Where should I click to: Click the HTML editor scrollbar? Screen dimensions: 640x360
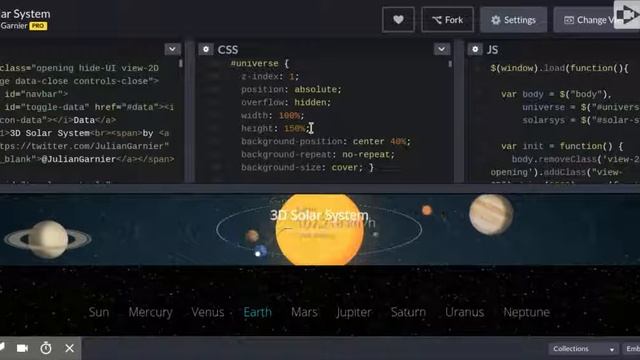181,64
